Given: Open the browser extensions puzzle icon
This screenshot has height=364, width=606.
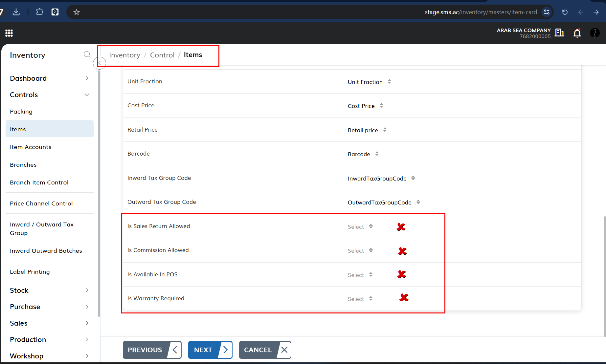Looking at the screenshot, I should 39,12.
